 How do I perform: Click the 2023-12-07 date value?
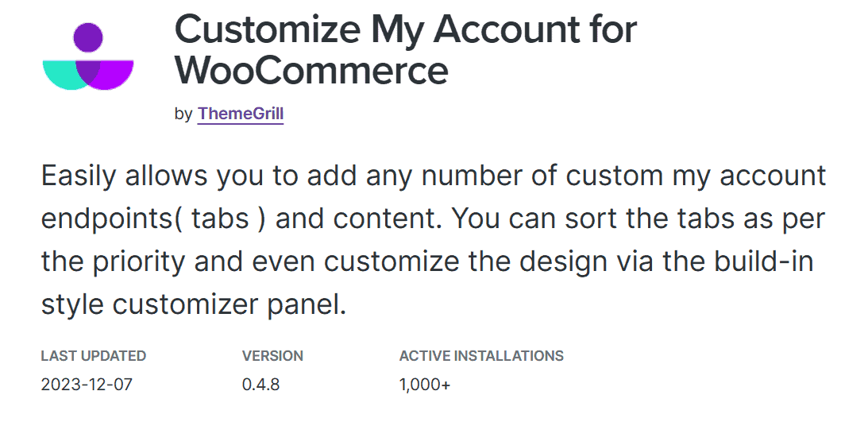point(87,385)
